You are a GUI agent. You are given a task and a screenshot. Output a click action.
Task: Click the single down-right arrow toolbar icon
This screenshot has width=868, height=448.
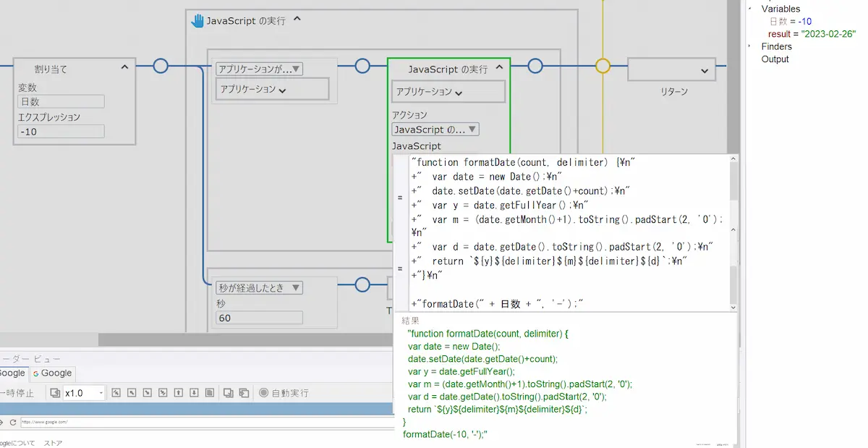click(x=147, y=393)
